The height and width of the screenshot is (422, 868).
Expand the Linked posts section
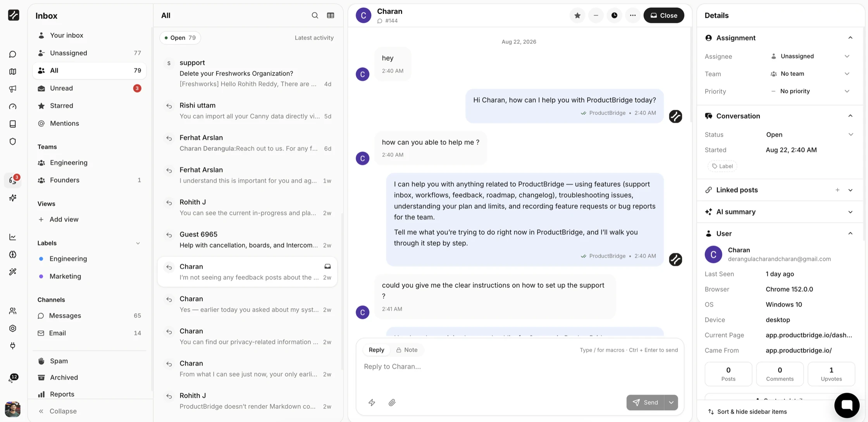coord(850,190)
